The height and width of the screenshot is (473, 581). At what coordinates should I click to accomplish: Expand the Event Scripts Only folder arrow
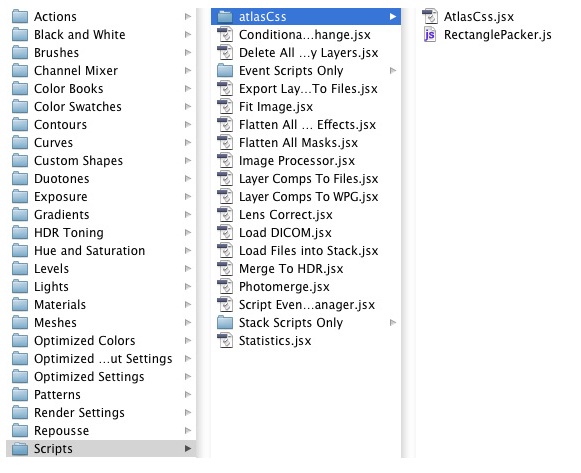pos(393,70)
